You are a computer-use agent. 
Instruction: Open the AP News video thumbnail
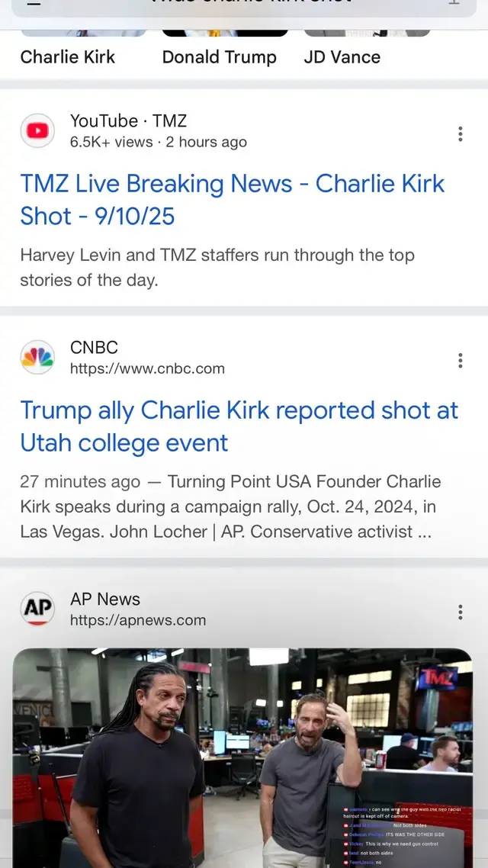coord(242,755)
